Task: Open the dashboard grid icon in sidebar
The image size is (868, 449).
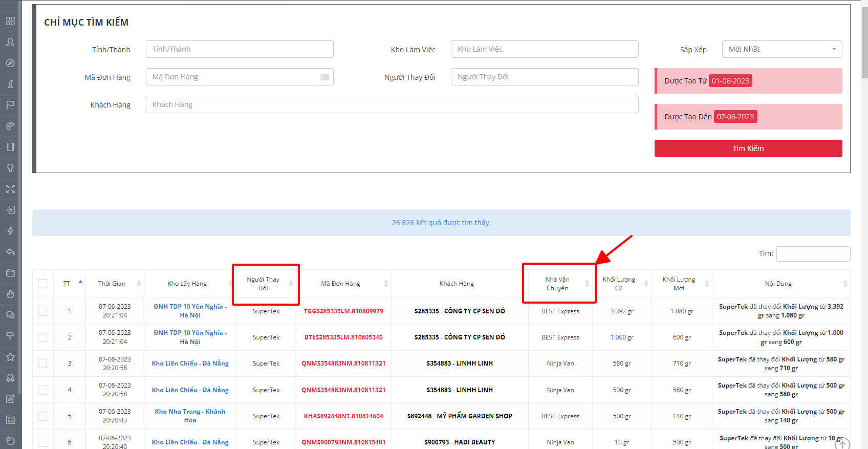Action: pos(10,21)
